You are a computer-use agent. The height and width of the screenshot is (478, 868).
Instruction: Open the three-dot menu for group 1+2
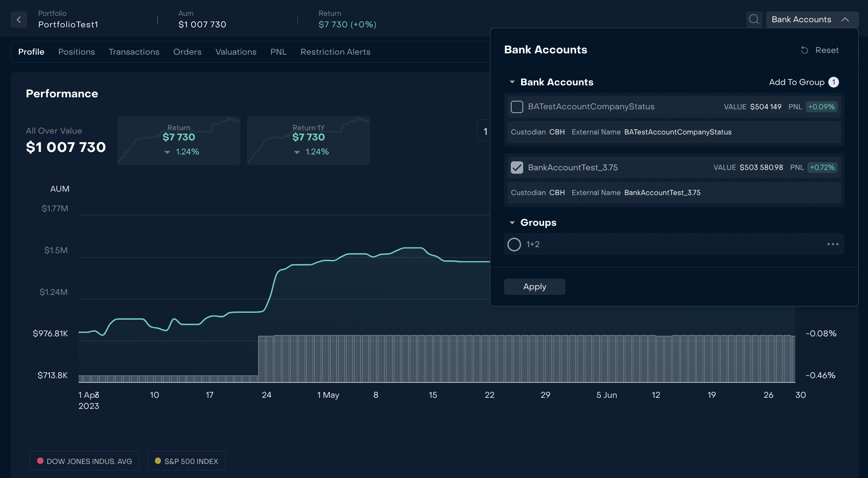point(833,244)
